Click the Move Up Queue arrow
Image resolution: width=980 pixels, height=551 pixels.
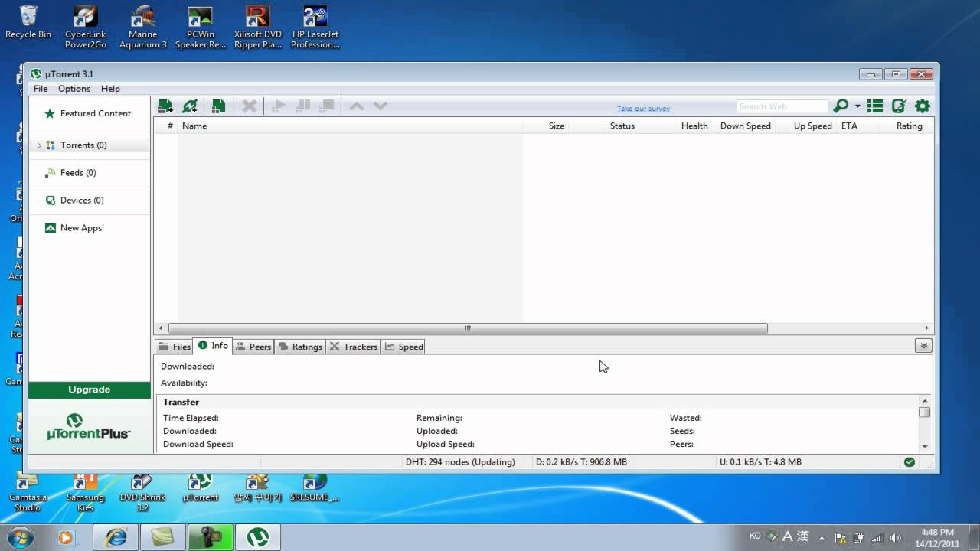click(357, 106)
